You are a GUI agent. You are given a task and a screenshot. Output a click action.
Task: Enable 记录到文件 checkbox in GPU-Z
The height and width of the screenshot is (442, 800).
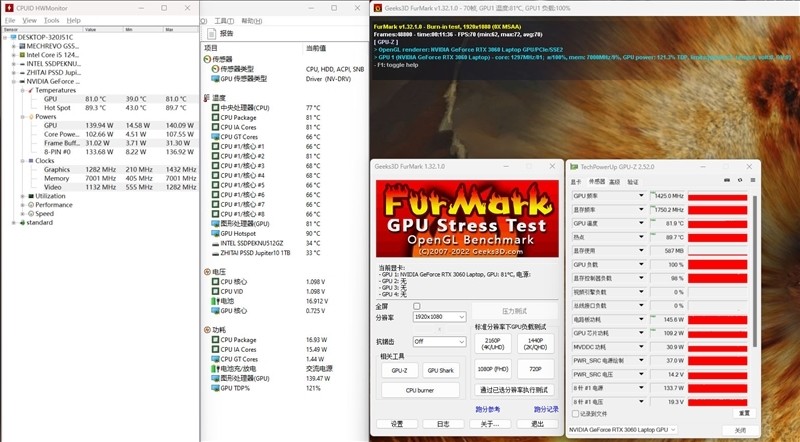pos(576,413)
